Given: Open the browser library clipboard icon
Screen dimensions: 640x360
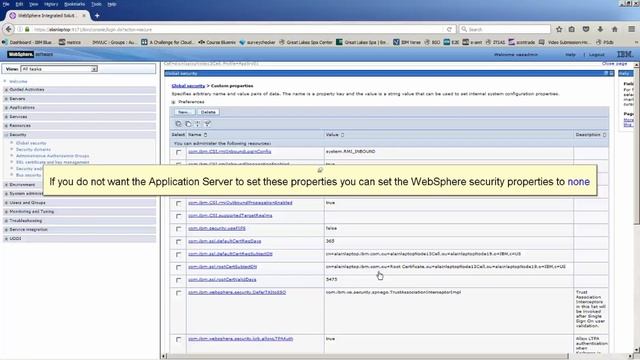Looking at the screenshot, I should [572, 29].
